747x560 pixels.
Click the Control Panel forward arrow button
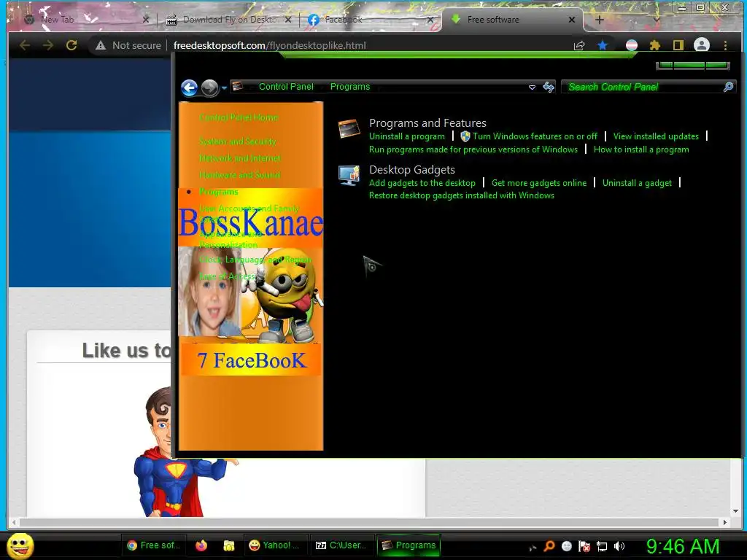tap(209, 87)
